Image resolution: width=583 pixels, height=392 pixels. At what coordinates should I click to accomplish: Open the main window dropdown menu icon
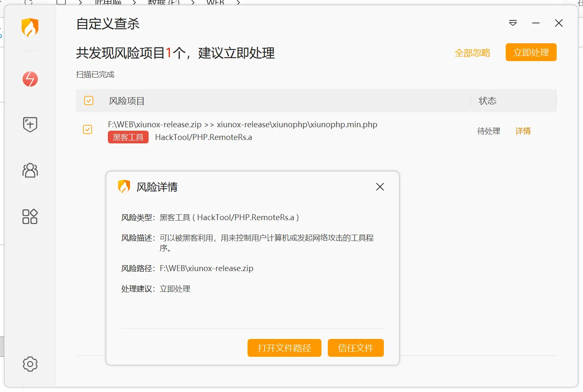(513, 23)
